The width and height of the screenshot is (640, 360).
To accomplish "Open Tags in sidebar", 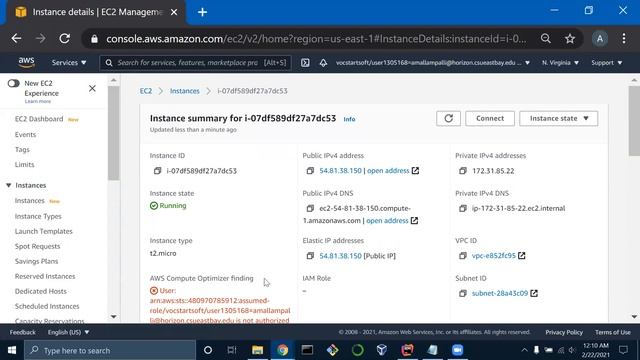I will tap(22, 150).
